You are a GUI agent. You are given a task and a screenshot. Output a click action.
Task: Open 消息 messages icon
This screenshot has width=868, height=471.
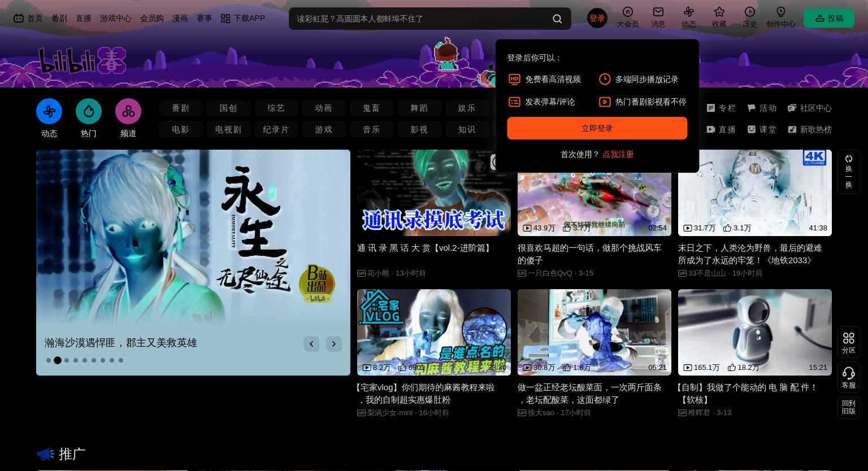(658, 12)
